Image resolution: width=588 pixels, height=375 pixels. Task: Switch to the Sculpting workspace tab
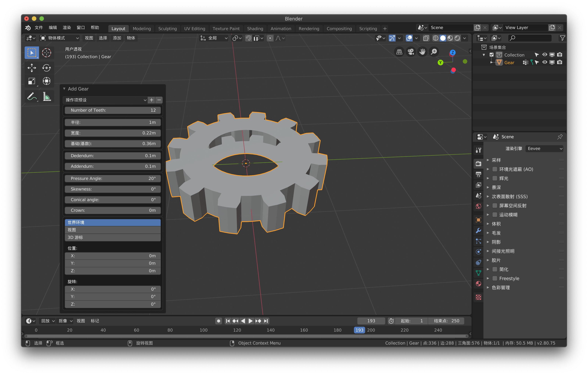point(167,29)
